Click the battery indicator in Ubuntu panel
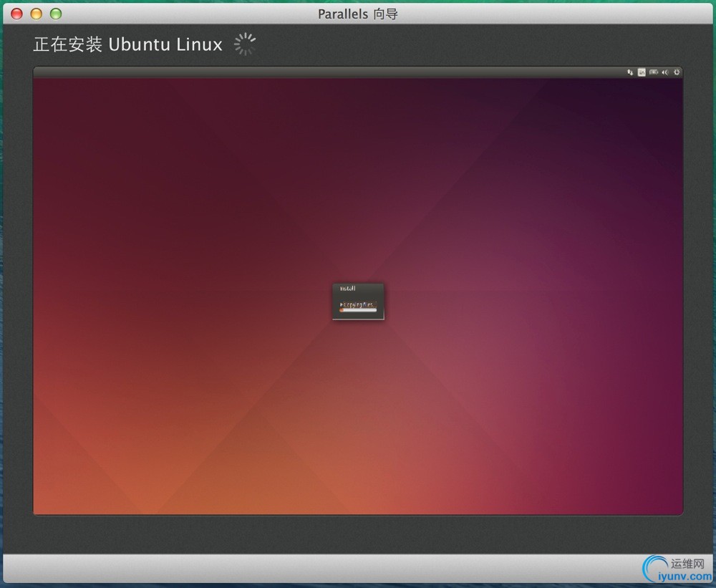The height and width of the screenshot is (588, 716). coord(654,72)
